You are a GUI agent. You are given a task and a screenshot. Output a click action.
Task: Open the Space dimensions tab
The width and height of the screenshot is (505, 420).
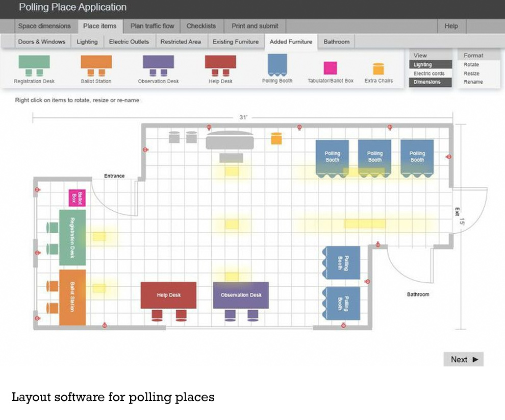point(44,26)
